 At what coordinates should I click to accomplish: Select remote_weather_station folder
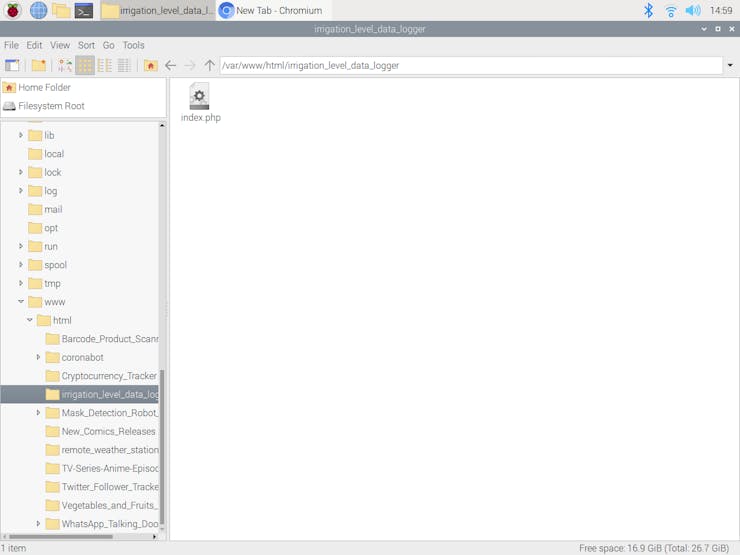click(x=102, y=450)
